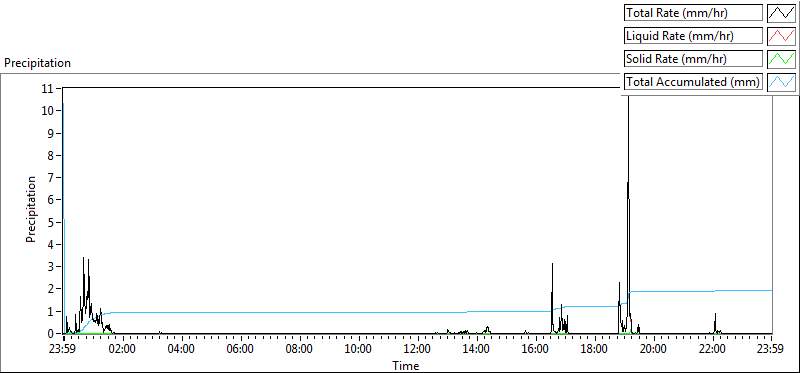Image resolution: width=800 pixels, height=373 pixels.
Task: Select the Solid Rate (mm/hr) legend label
Action: 693,59
